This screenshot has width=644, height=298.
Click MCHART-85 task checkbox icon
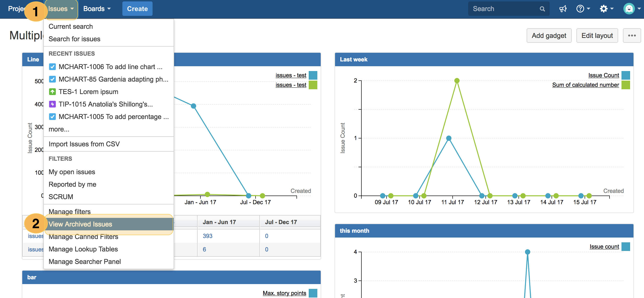click(52, 79)
